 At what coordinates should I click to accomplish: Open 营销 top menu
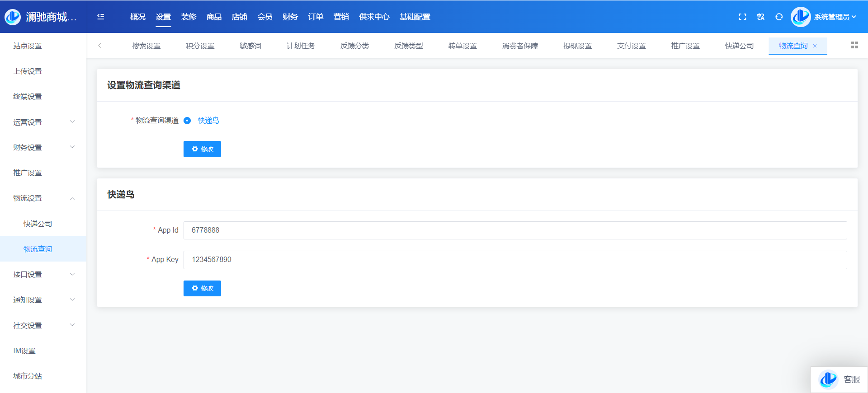(341, 17)
